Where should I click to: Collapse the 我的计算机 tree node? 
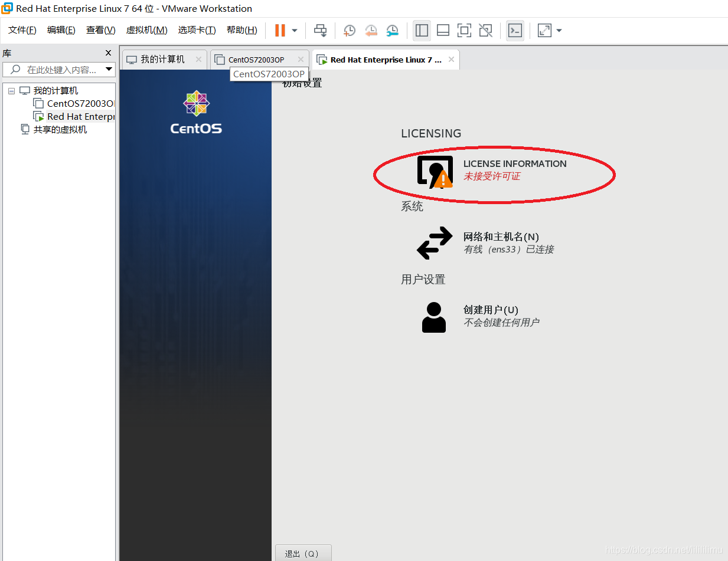(x=11, y=91)
